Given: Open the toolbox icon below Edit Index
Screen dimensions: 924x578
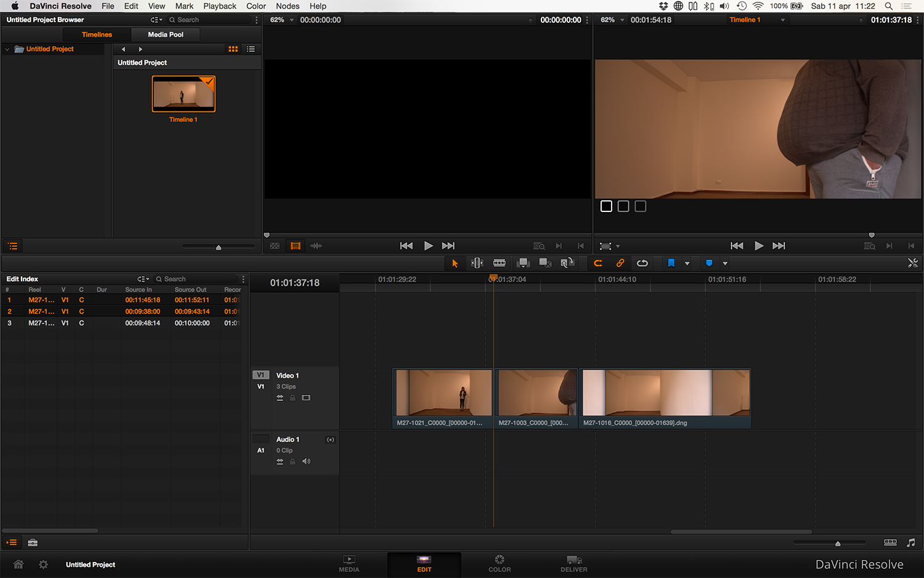Looking at the screenshot, I should click(x=33, y=542).
